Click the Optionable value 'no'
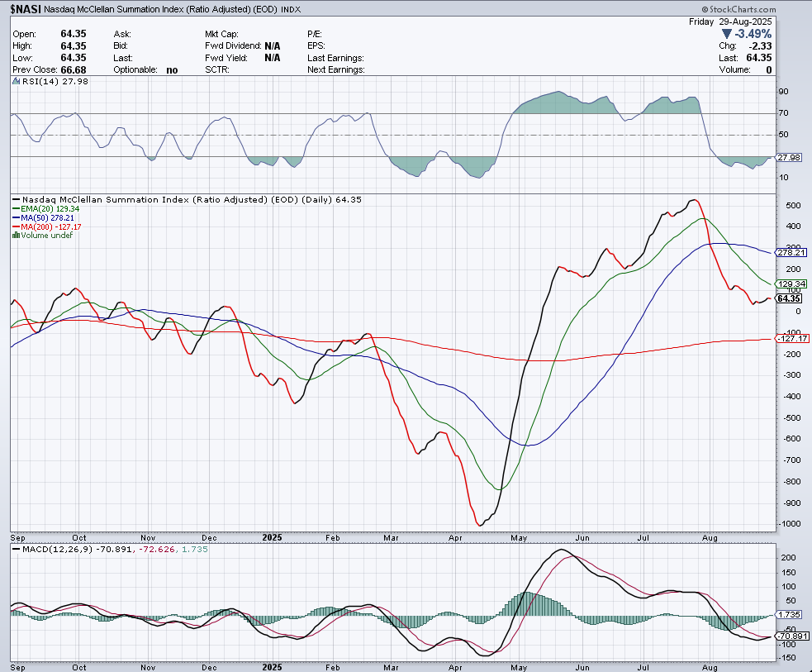Viewport: 812px width, 672px height. 172,70
